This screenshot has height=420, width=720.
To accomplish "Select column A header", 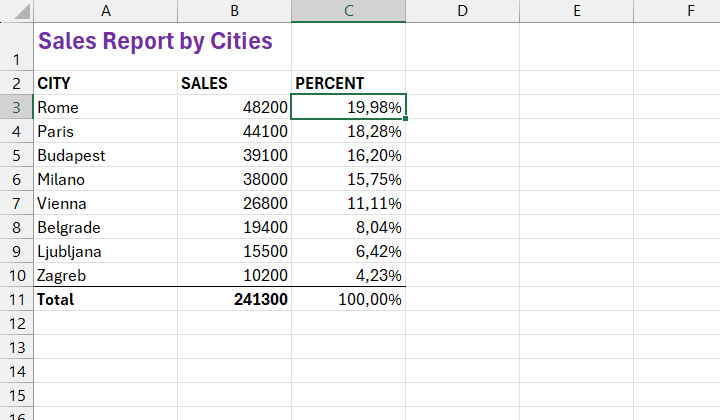I will click(x=106, y=11).
